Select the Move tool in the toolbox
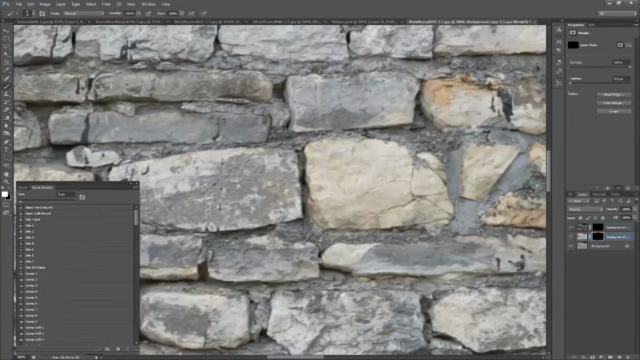This screenshot has width=640, height=360. [x=6, y=31]
